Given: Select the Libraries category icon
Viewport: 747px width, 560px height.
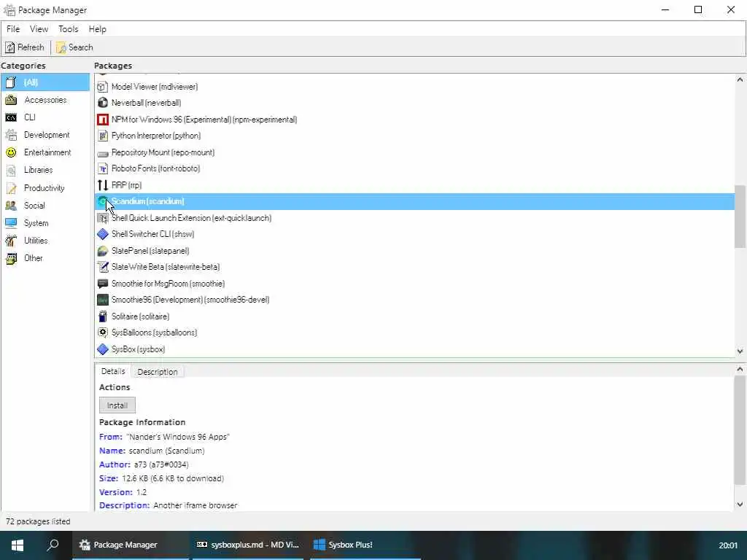Looking at the screenshot, I should point(11,170).
